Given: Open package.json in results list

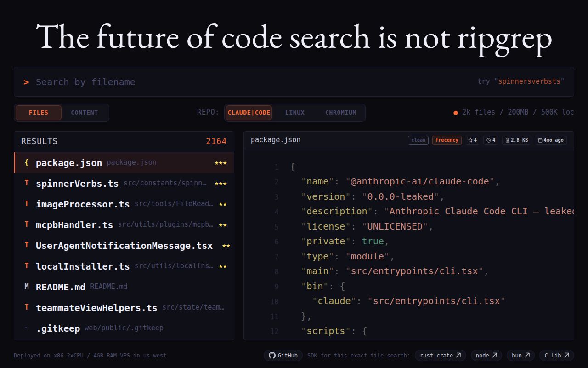Looking at the screenshot, I should click(124, 163).
